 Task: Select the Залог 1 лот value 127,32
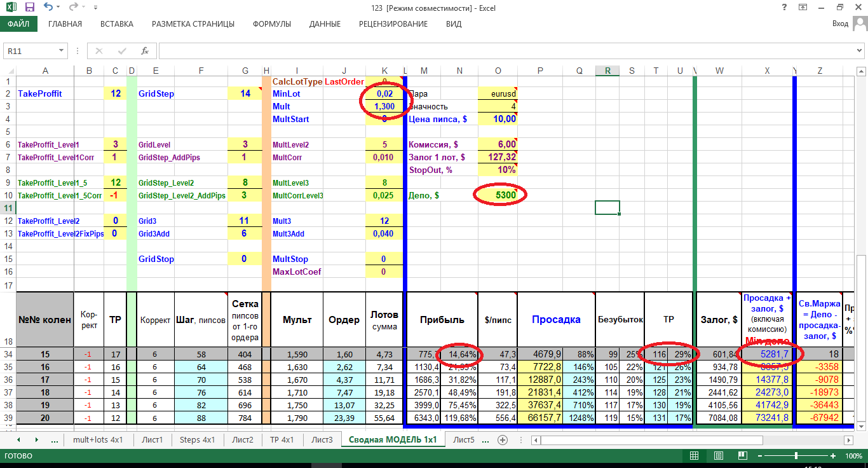click(x=498, y=157)
